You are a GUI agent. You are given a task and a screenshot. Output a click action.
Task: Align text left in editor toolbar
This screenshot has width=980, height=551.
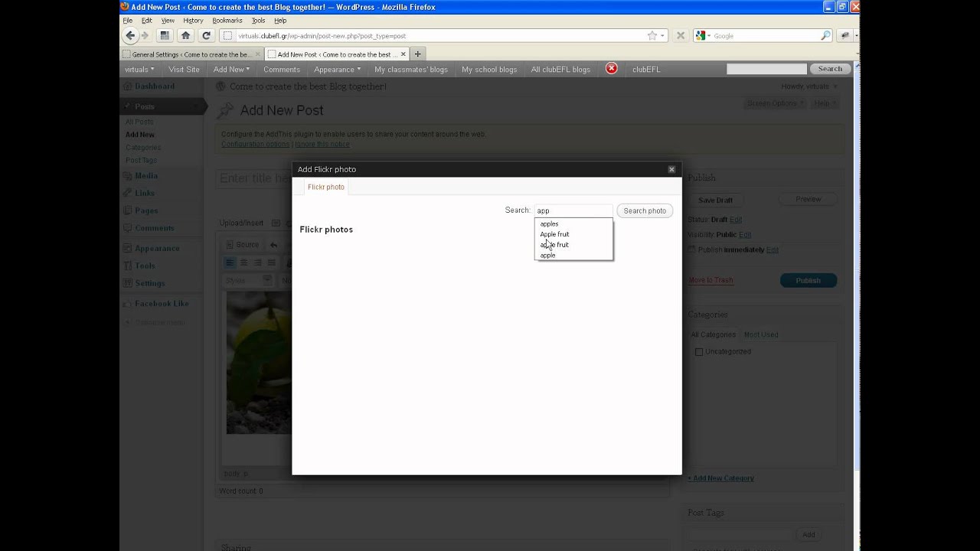[230, 262]
